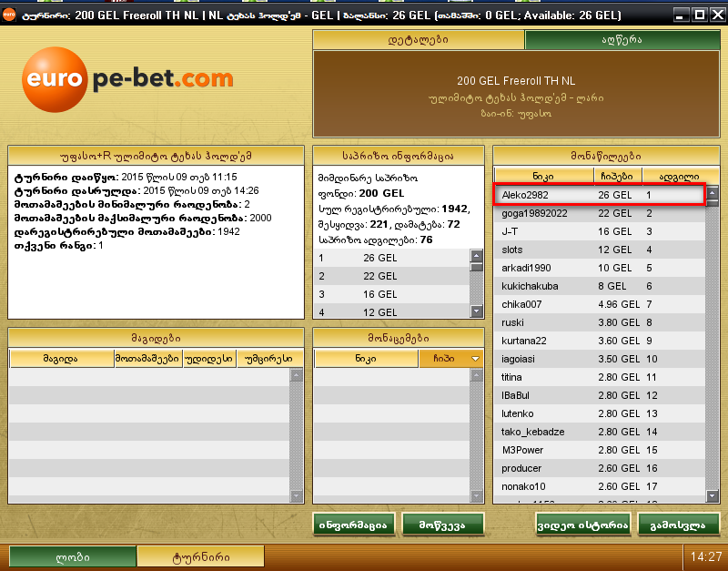The width and height of the screenshot is (728, 571).
Task: Sort tables by მოთამაშეები column
Action: pyautogui.click(x=147, y=359)
